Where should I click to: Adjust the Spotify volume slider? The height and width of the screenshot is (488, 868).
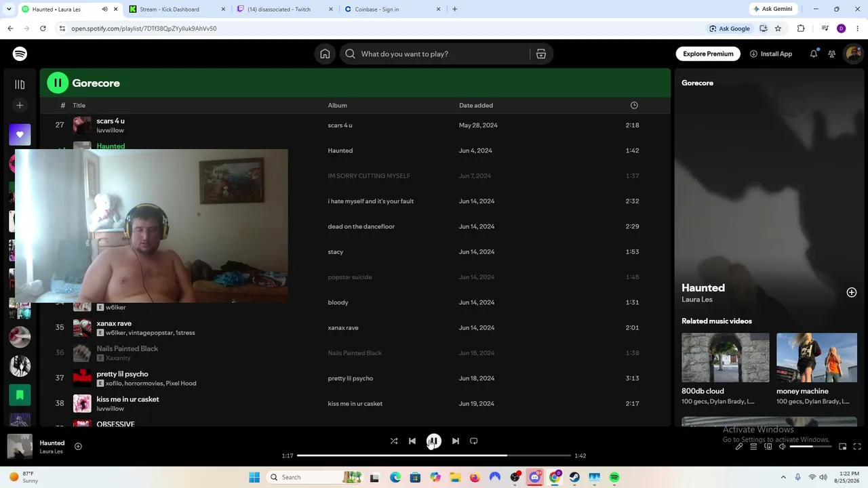coord(811,447)
